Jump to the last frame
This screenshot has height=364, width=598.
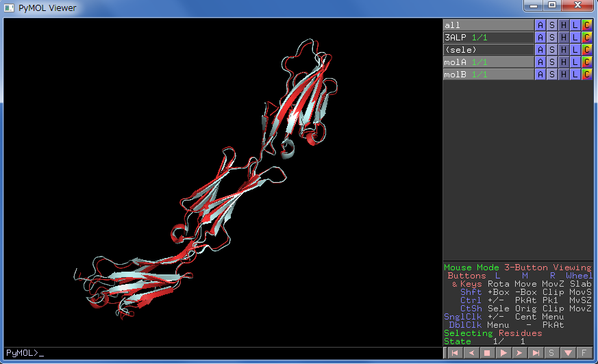[536, 353]
